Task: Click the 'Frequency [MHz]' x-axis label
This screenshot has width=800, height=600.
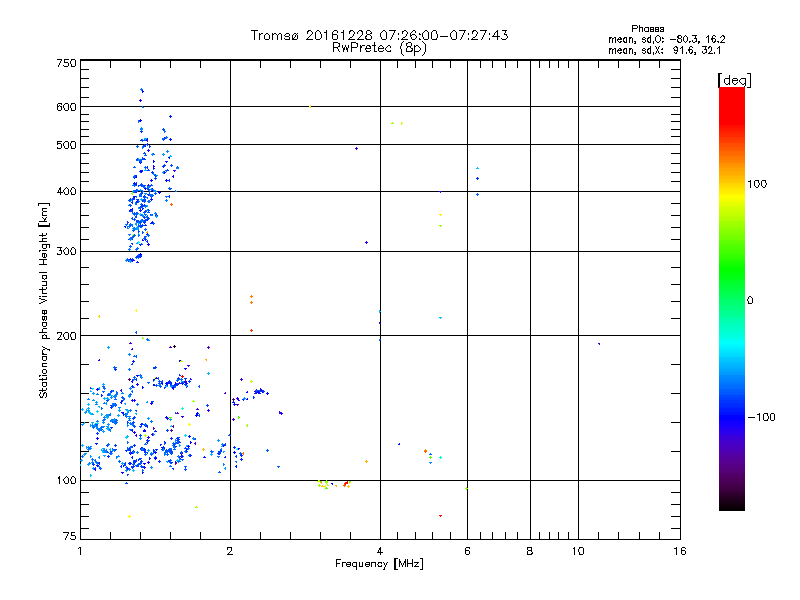Action: (379, 564)
